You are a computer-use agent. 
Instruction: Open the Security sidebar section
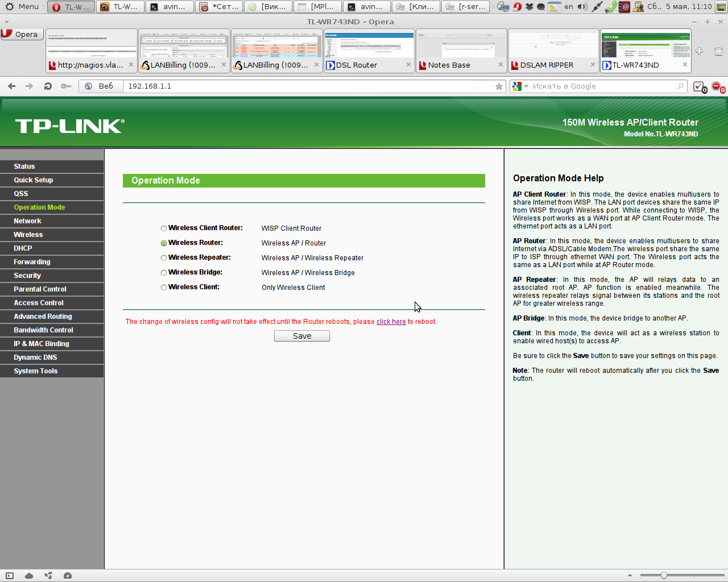pyautogui.click(x=52, y=276)
